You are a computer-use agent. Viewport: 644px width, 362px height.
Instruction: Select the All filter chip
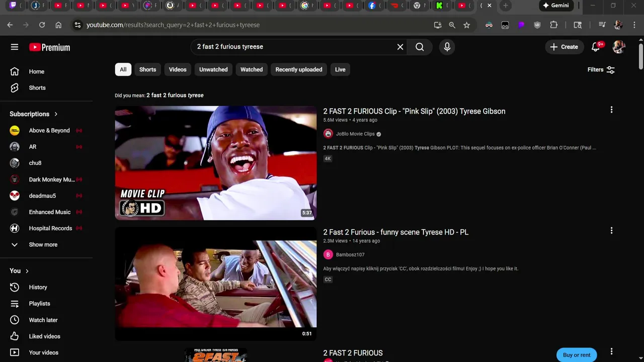click(123, 69)
